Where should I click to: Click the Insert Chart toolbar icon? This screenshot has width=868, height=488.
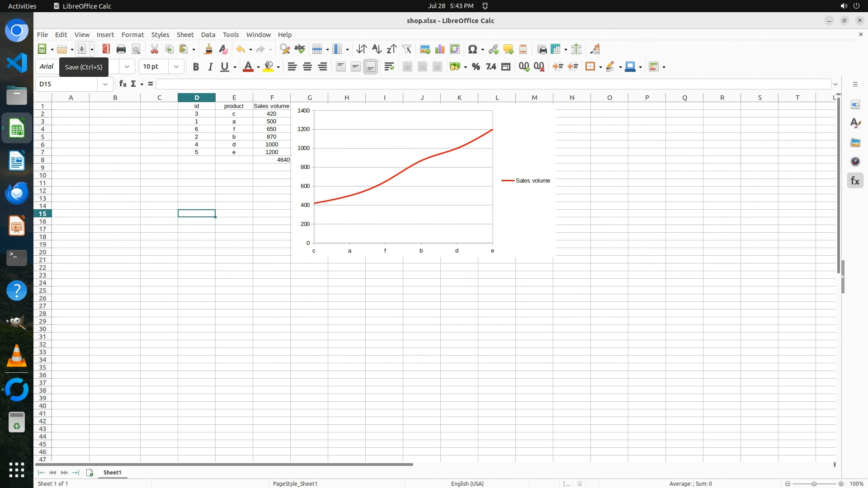point(440,49)
